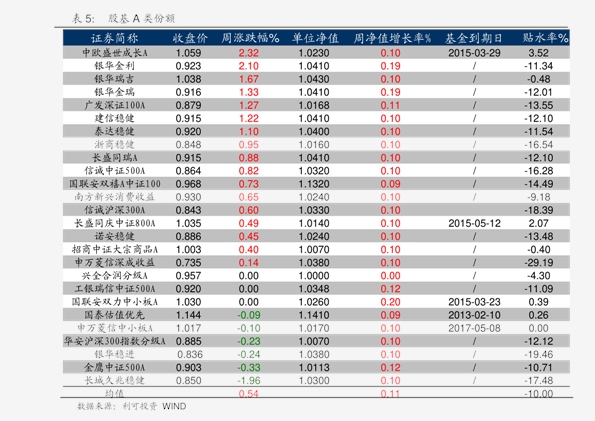Click the weekly change value 0.88
This screenshot has width=595, height=421.
point(249,158)
